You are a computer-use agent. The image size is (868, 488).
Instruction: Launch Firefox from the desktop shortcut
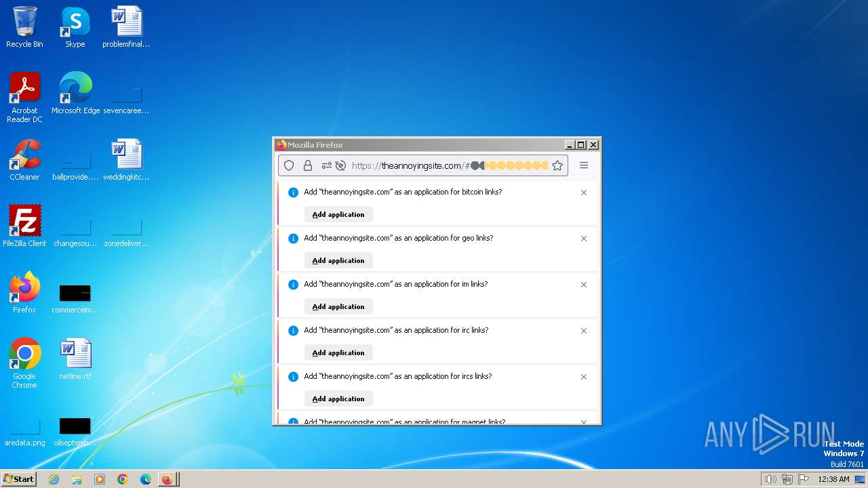coord(24,292)
